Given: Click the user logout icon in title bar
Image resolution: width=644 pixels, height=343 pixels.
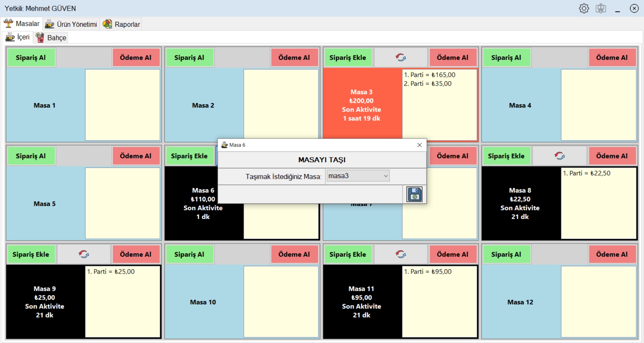Looking at the screenshot, I should pyautogui.click(x=600, y=8).
